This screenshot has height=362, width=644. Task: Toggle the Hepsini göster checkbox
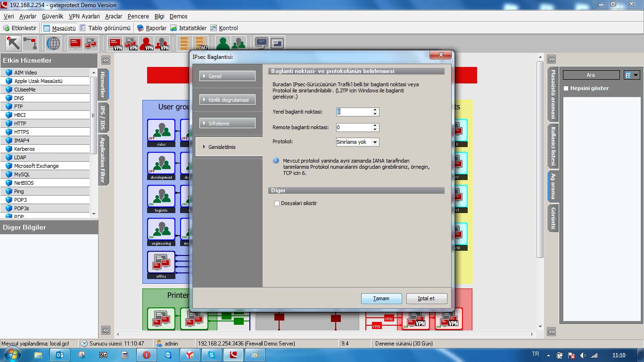point(566,88)
